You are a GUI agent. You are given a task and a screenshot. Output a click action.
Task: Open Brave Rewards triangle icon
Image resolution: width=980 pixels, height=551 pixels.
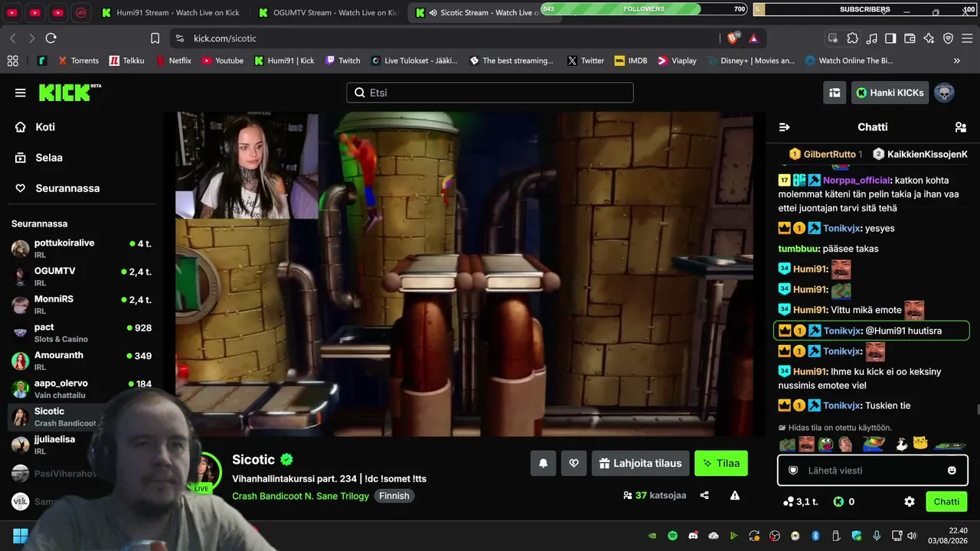(753, 38)
